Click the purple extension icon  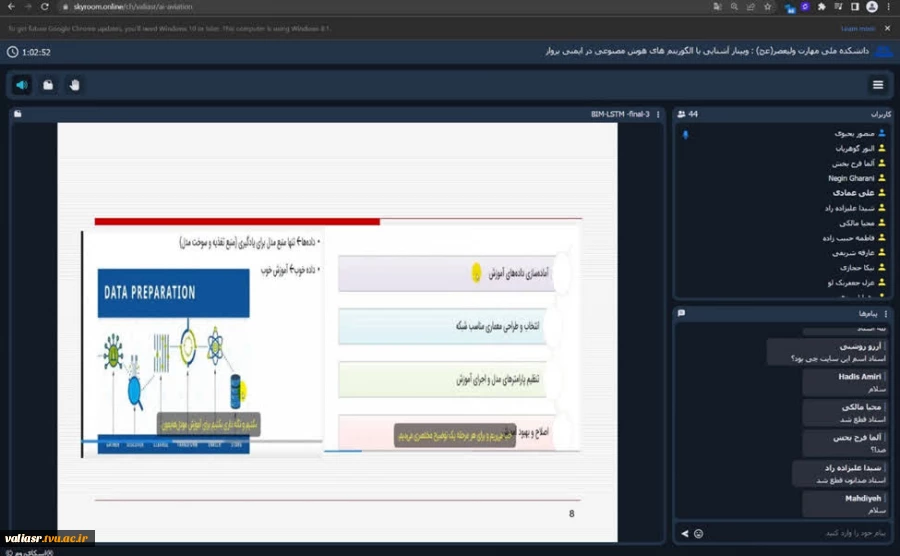click(805, 7)
